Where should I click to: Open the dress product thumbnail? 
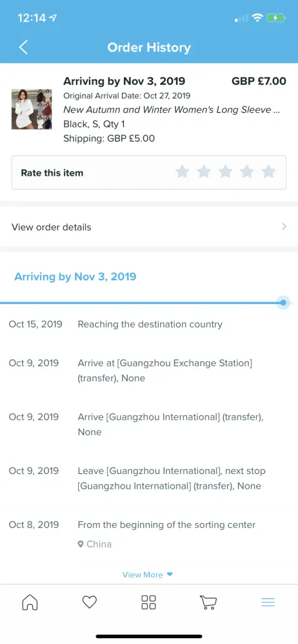[32, 109]
